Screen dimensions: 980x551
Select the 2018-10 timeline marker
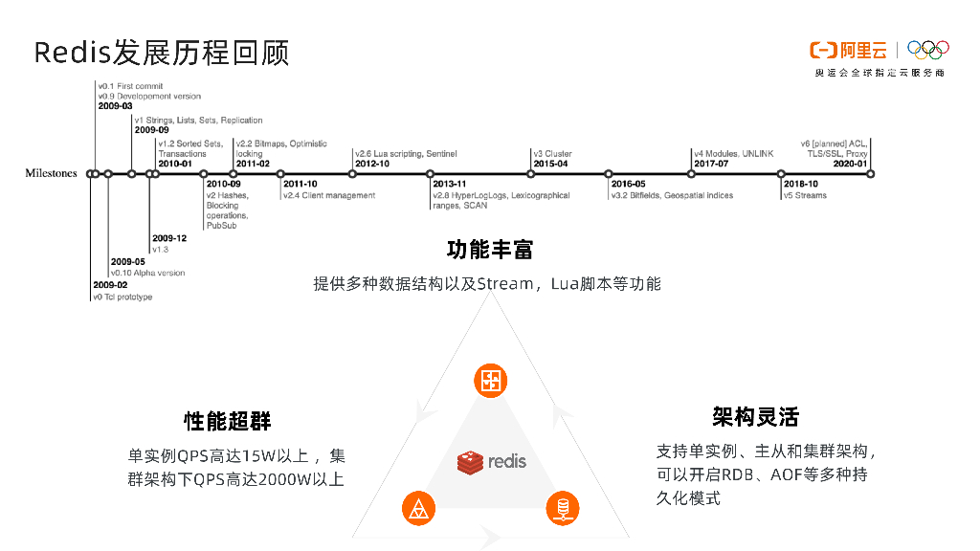[x=781, y=174]
